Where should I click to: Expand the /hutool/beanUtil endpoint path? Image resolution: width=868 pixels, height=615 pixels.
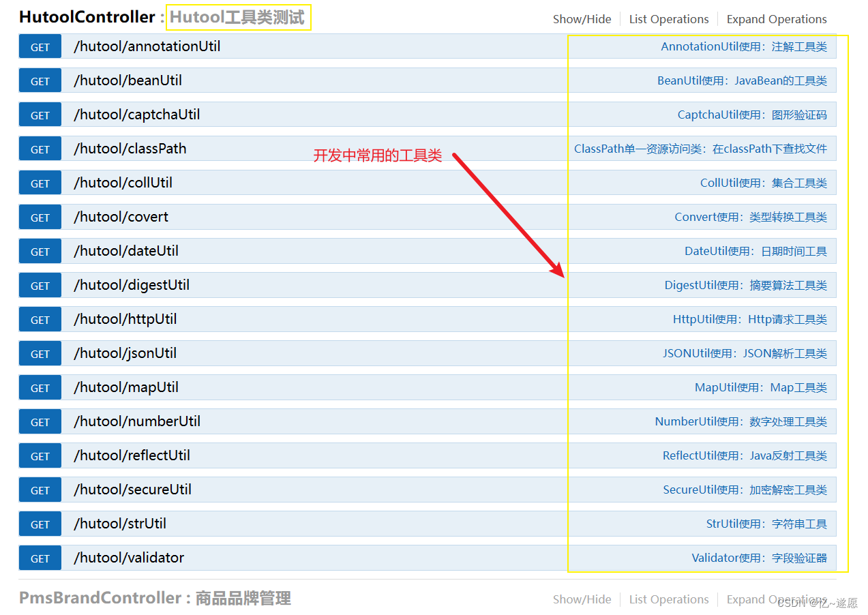pyautogui.click(x=128, y=80)
